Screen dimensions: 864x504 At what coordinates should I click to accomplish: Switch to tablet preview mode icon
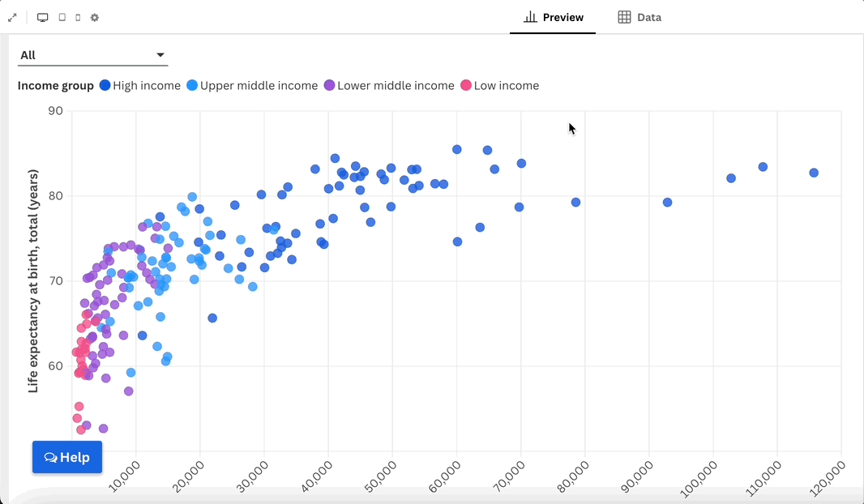tap(62, 17)
